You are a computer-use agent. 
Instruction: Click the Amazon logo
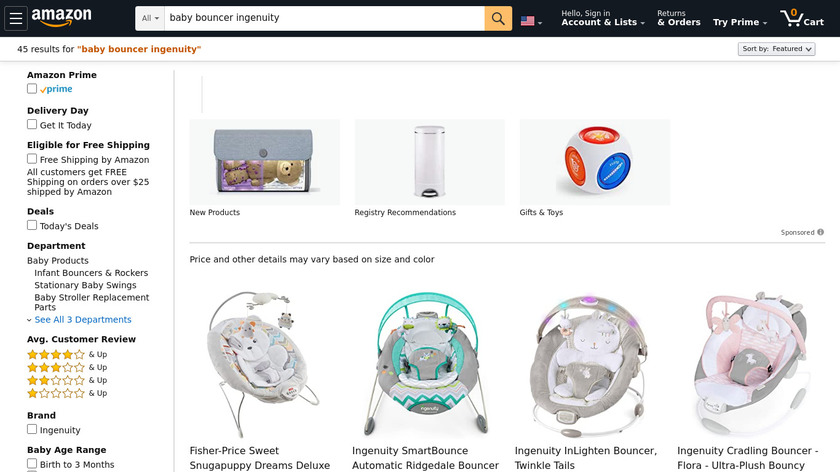coord(61,17)
